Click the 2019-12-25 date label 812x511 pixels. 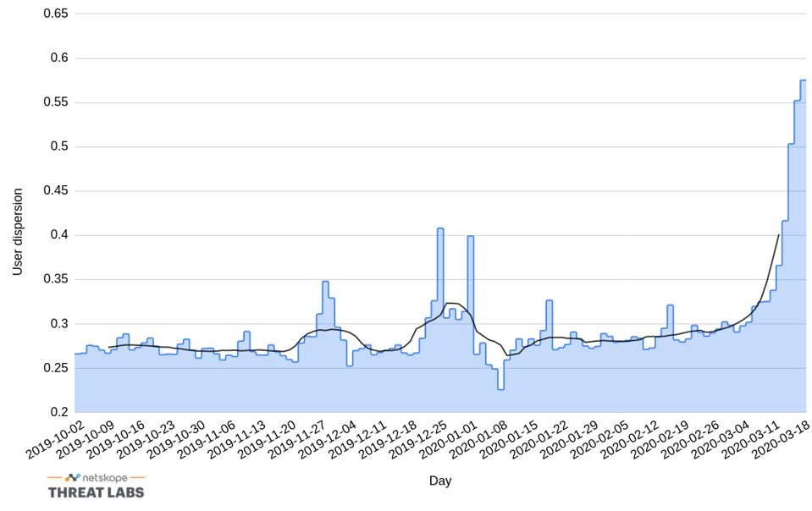(x=419, y=440)
